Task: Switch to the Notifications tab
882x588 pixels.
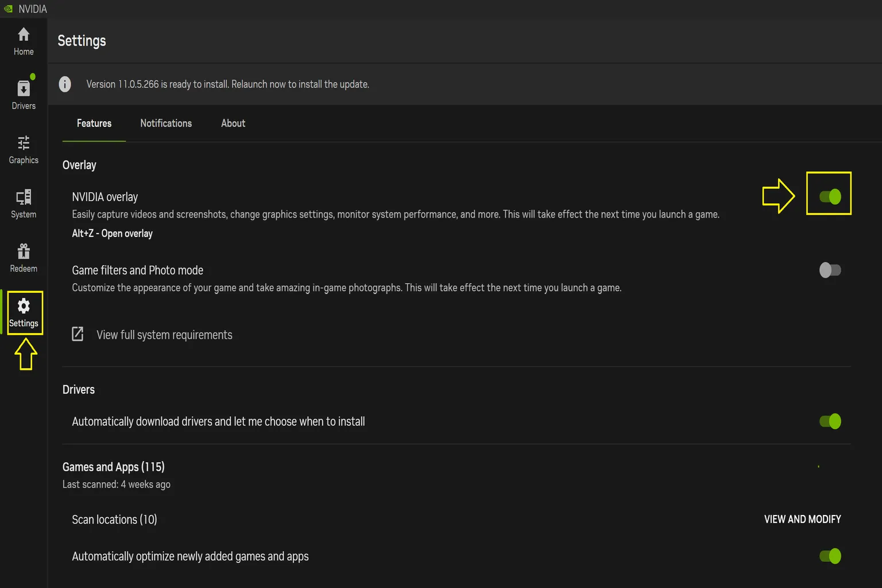Action: [x=166, y=123]
